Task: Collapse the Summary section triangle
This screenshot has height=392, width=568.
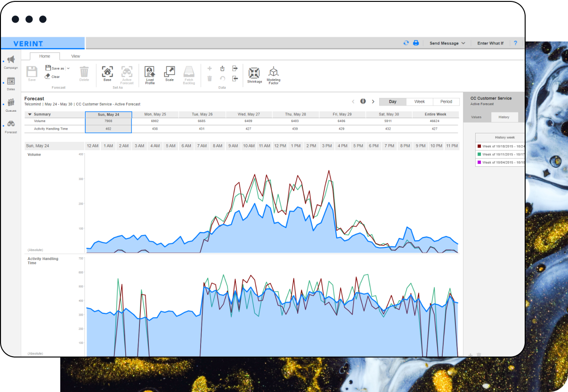Action: pyautogui.click(x=30, y=114)
